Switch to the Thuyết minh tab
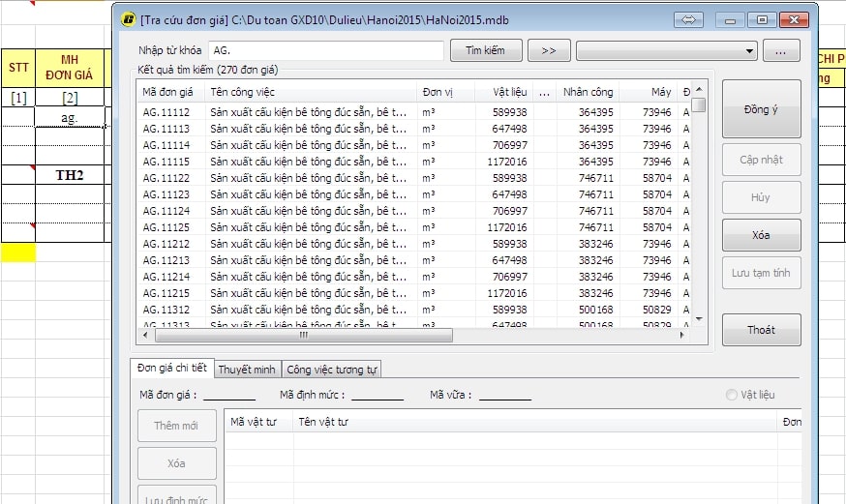Image resolution: width=846 pixels, height=504 pixels. tap(248, 370)
